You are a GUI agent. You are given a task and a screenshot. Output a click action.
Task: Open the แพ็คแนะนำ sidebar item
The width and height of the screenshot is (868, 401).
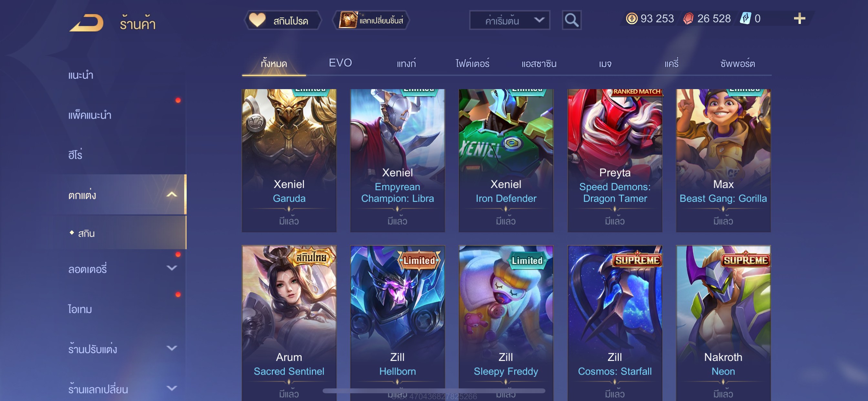coord(90,115)
